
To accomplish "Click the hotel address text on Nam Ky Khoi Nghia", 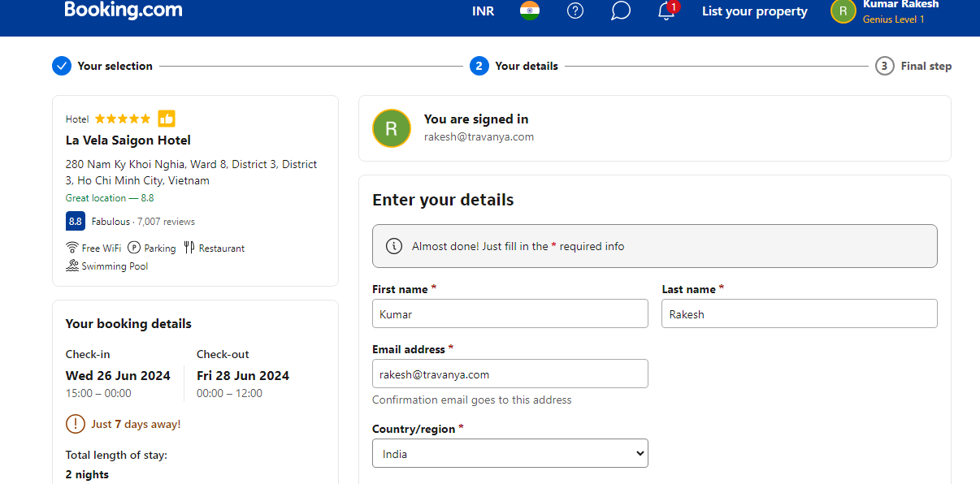I will [x=192, y=172].
